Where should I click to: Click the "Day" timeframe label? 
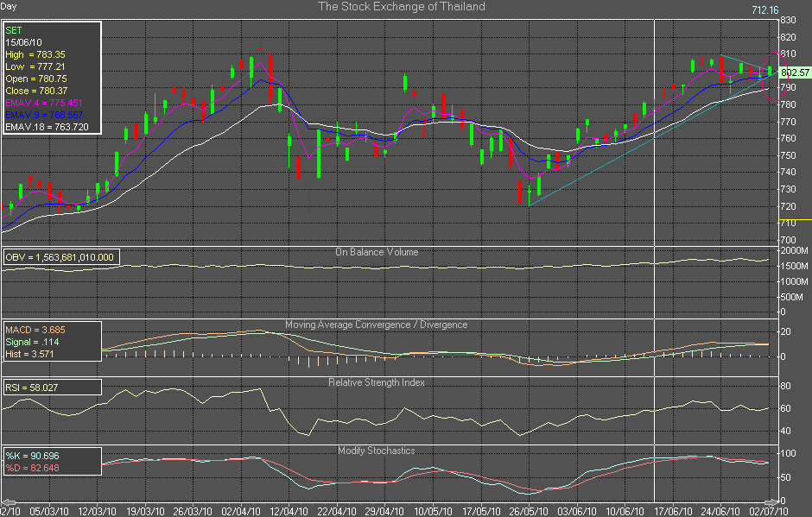(x=9, y=6)
